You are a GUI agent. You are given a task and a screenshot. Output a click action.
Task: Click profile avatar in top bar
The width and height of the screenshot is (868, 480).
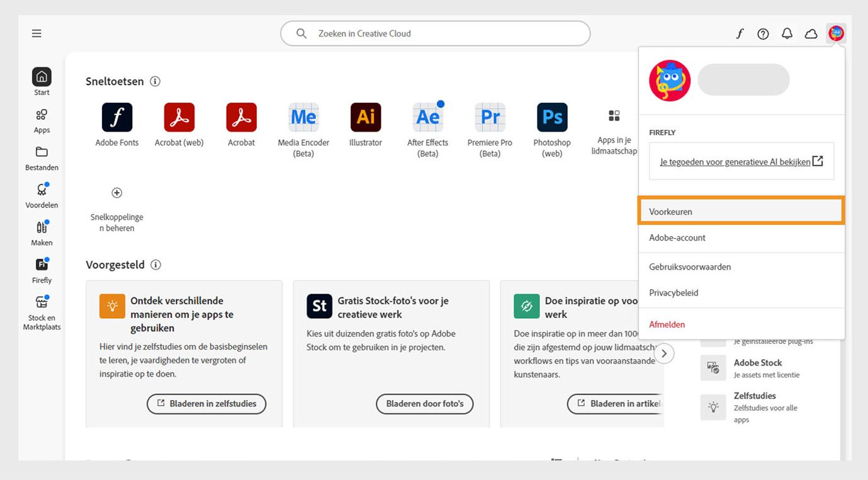[x=836, y=33]
